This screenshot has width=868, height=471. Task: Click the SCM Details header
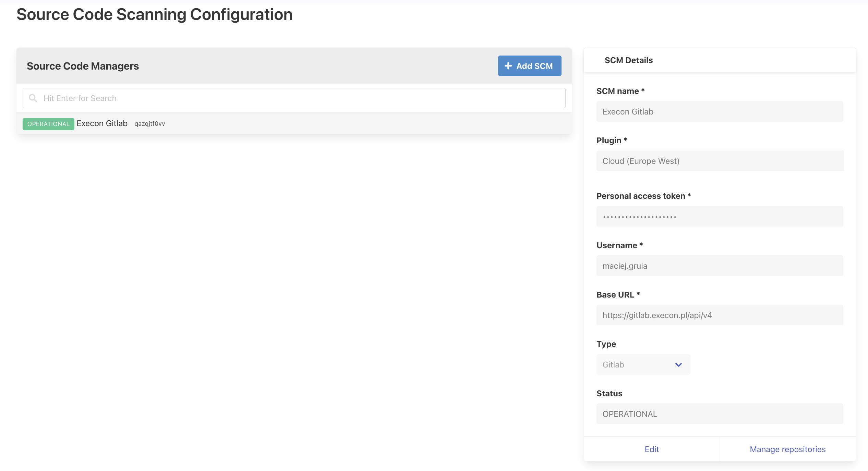[x=629, y=60]
